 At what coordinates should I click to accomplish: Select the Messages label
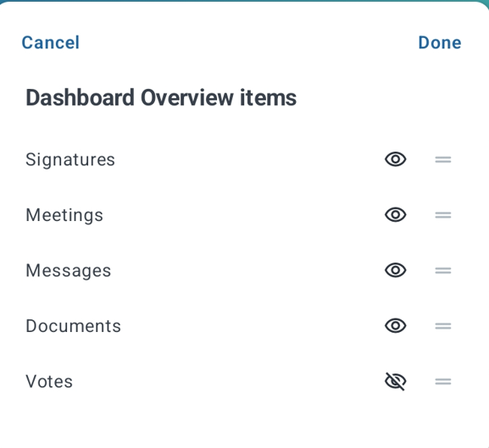coord(69,270)
